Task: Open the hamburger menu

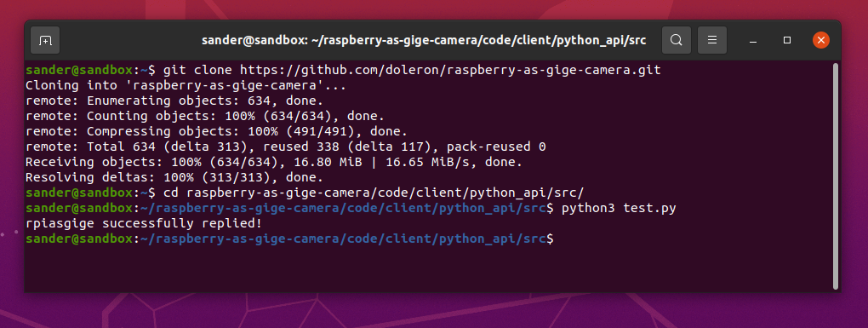Action: coord(712,40)
